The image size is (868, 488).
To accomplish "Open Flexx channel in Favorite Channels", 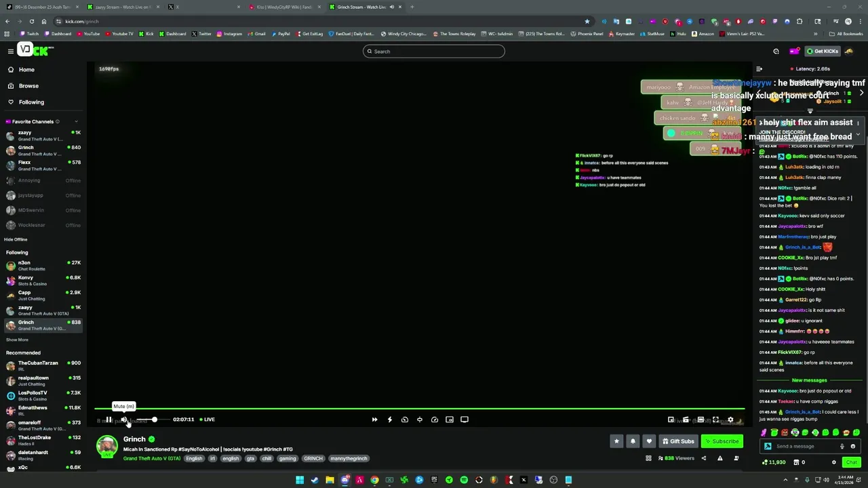I will [43, 165].
